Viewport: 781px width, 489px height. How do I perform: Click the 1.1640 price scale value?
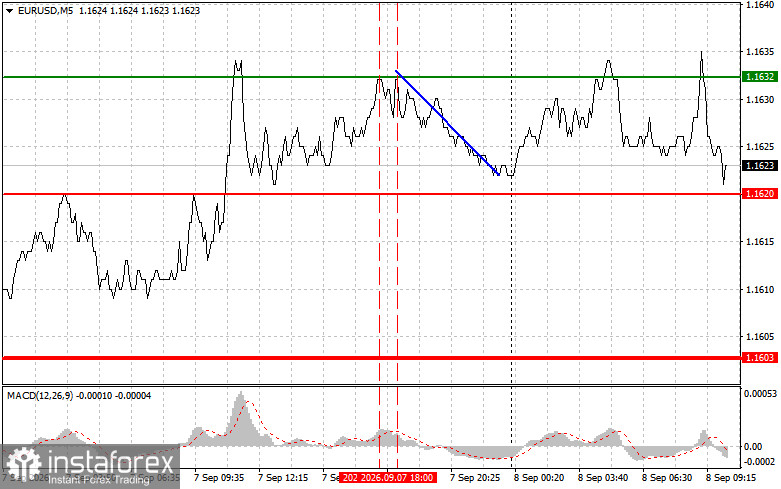click(760, 5)
